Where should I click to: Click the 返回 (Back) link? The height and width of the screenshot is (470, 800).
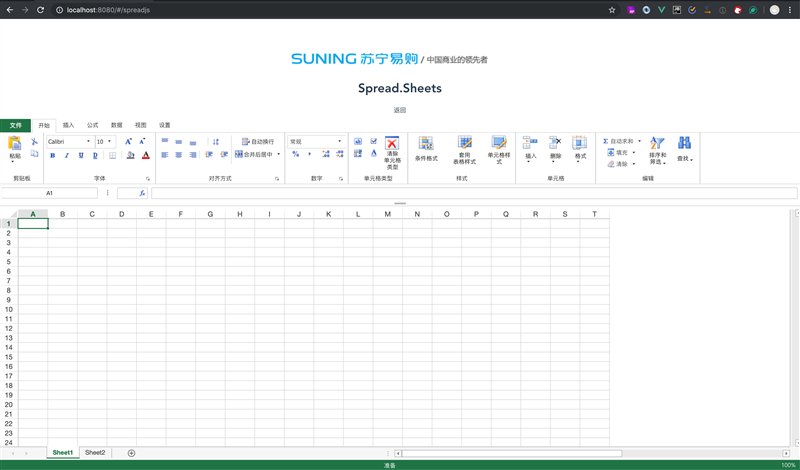pos(399,109)
